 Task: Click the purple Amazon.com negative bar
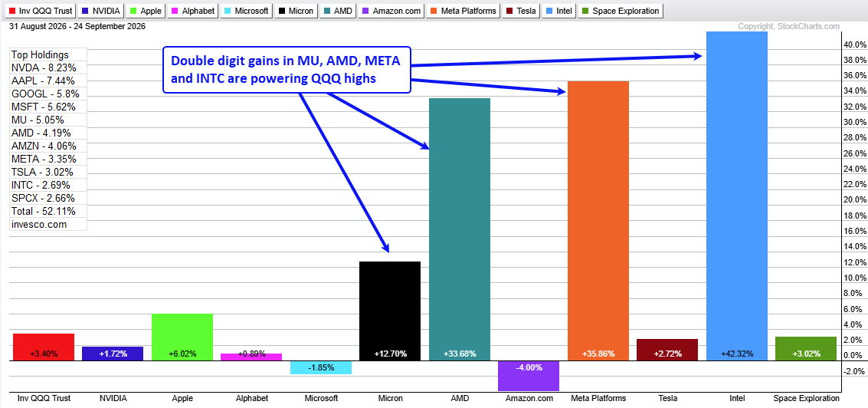[x=529, y=377]
